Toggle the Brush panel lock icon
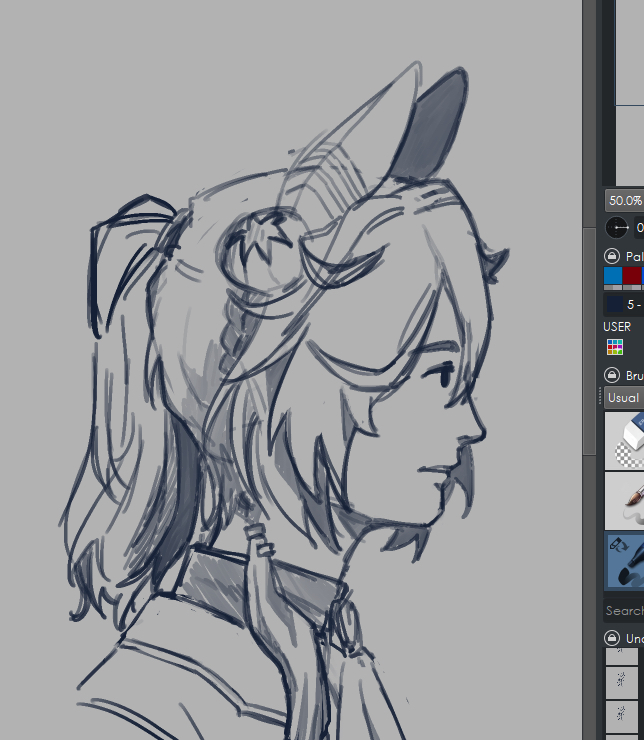Viewport: 644px width, 740px height. (612, 376)
